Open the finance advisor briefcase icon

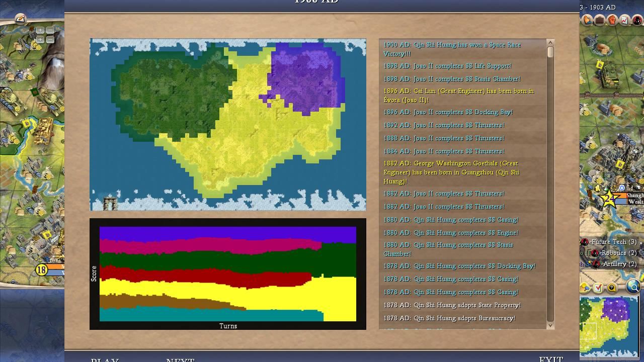(600, 20)
